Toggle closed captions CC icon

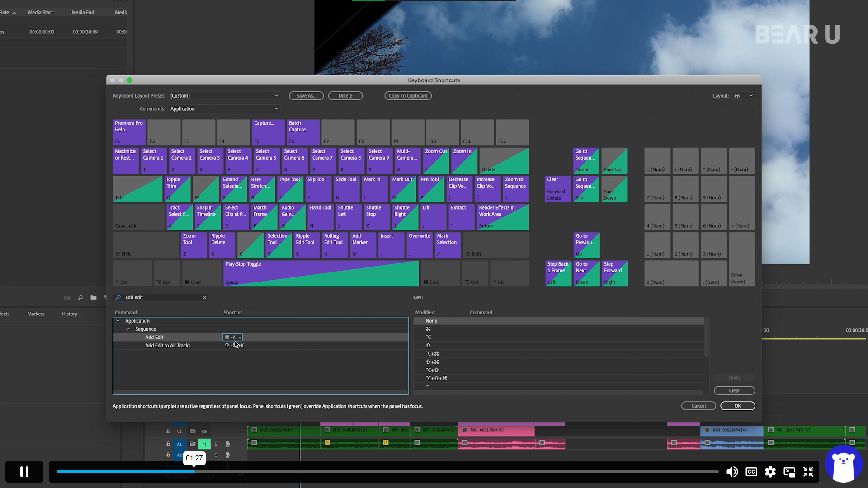pyautogui.click(x=751, y=472)
